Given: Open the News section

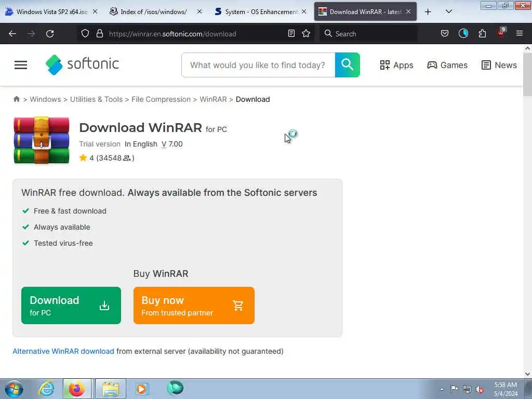Looking at the screenshot, I should 499,65.
